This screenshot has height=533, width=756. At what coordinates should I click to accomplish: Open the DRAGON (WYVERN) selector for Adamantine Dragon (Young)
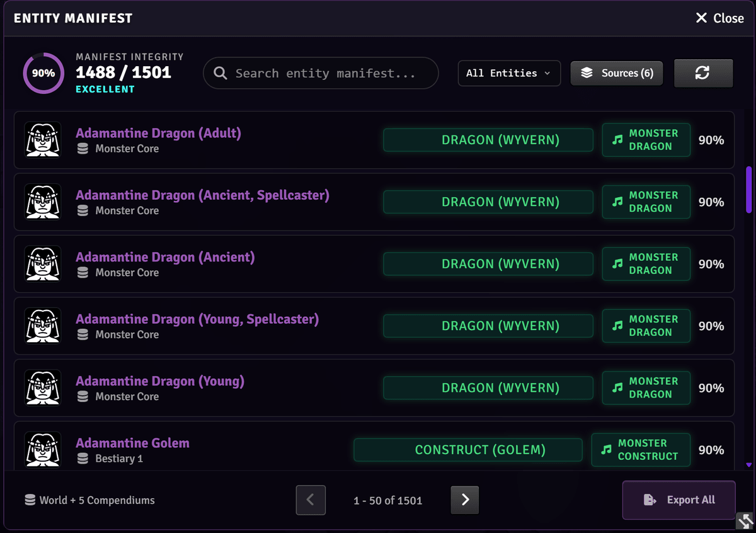click(x=488, y=388)
